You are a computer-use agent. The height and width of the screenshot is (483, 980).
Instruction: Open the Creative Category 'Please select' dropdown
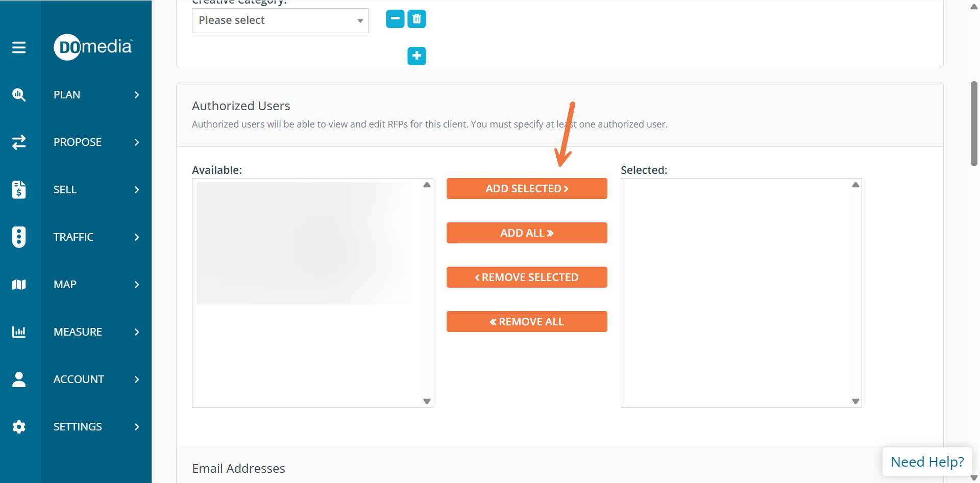click(280, 20)
